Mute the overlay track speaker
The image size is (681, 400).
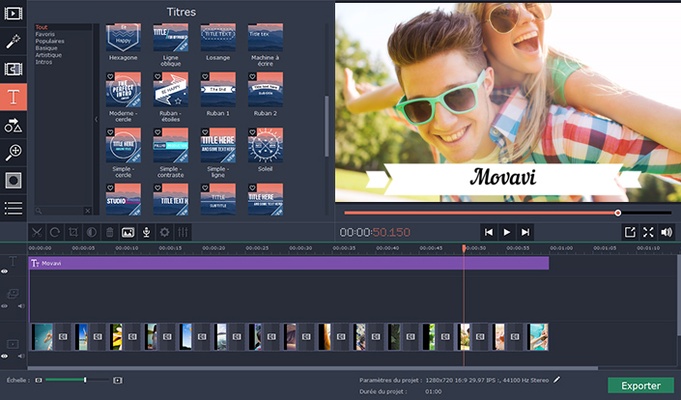tap(21, 306)
